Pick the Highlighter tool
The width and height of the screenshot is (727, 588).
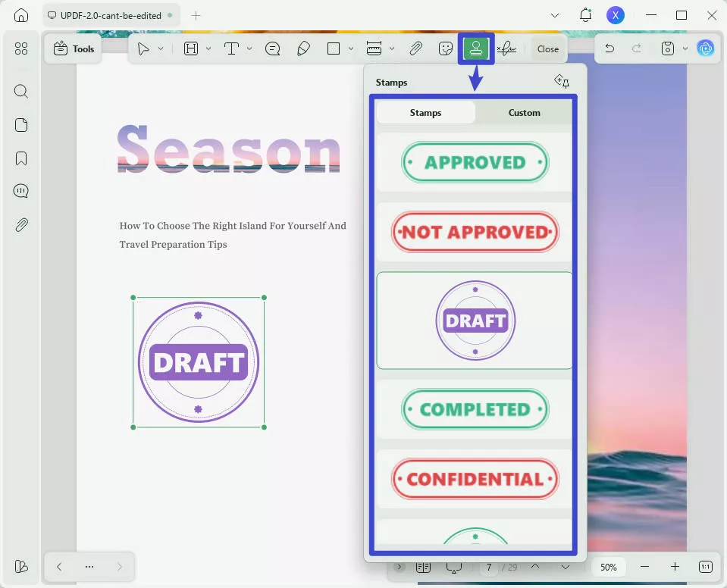(304, 48)
